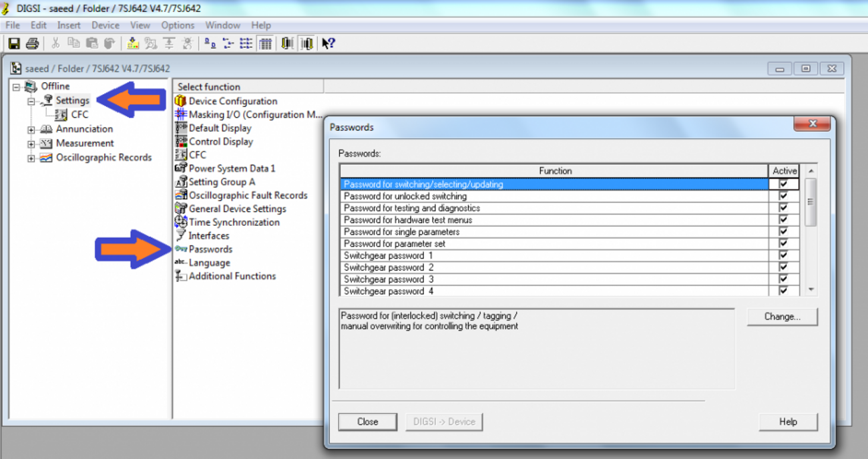Switch to details list view icon
868x459 pixels.
click(x=265, y=43)
